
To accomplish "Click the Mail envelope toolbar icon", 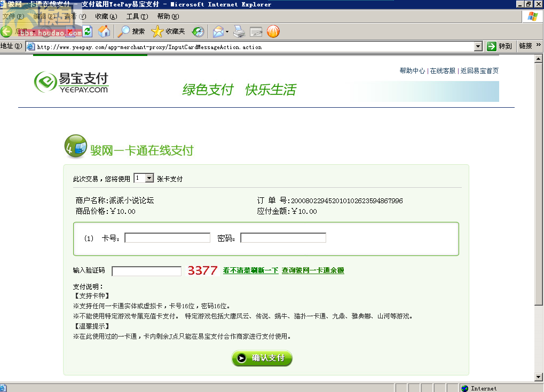I will click(218, 31).
